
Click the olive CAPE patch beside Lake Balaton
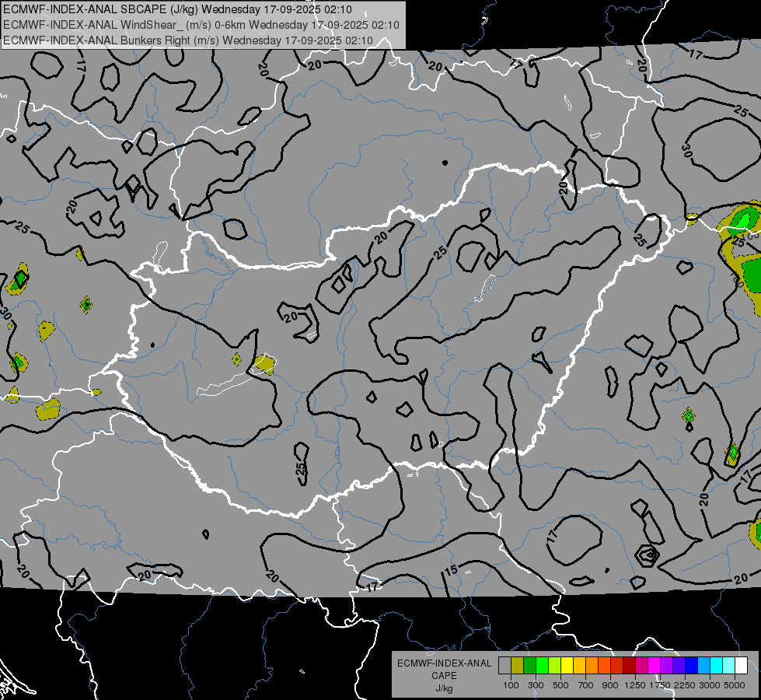point(264,363)
